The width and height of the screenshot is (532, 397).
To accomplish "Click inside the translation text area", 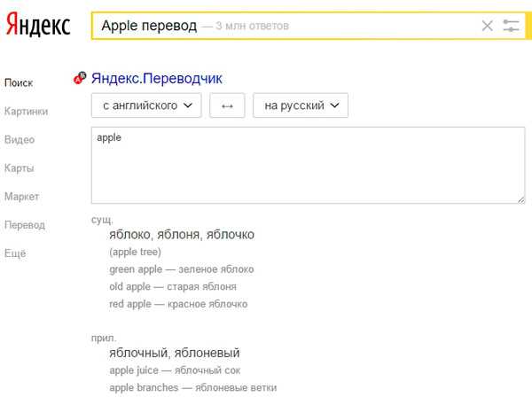I will pos(307,167).
